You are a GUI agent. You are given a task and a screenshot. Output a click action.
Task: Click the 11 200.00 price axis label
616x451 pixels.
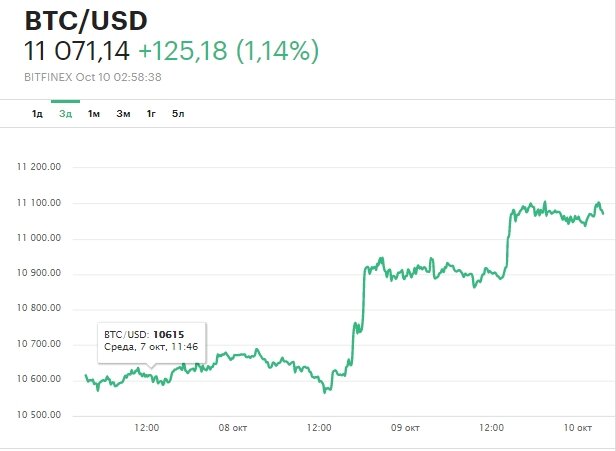(39, 167)
